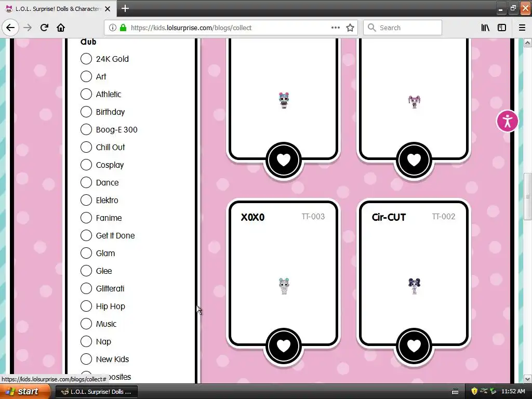This screenshot has height=399, width=532.
Task: View the blue-haired doll image in top card
Action: coord(284,100)
